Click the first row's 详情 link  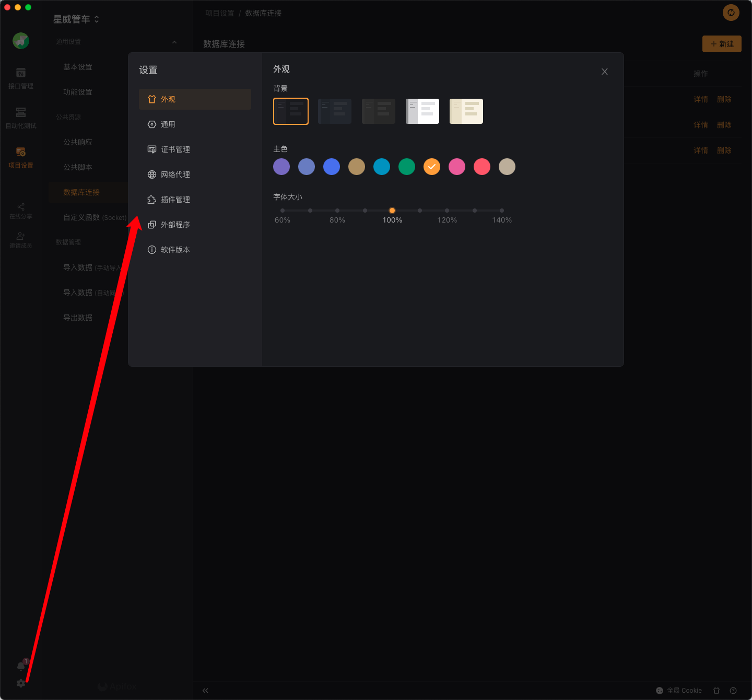[x=701, y=99]
